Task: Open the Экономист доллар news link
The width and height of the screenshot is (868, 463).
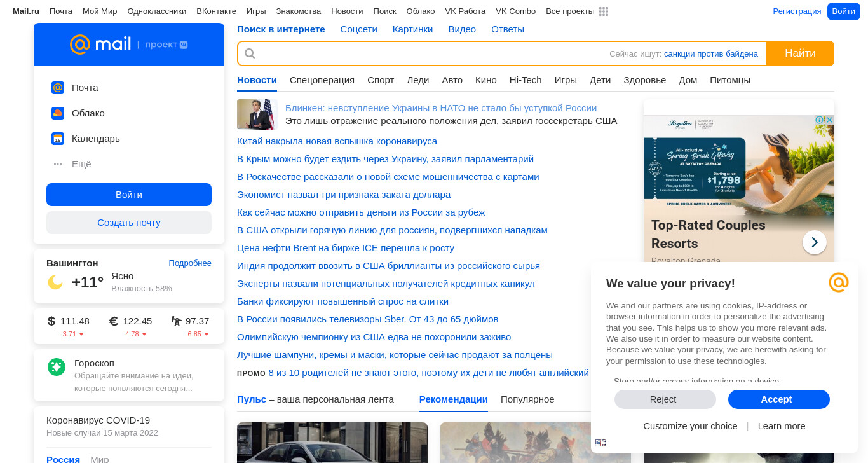Action: [344, 195]
